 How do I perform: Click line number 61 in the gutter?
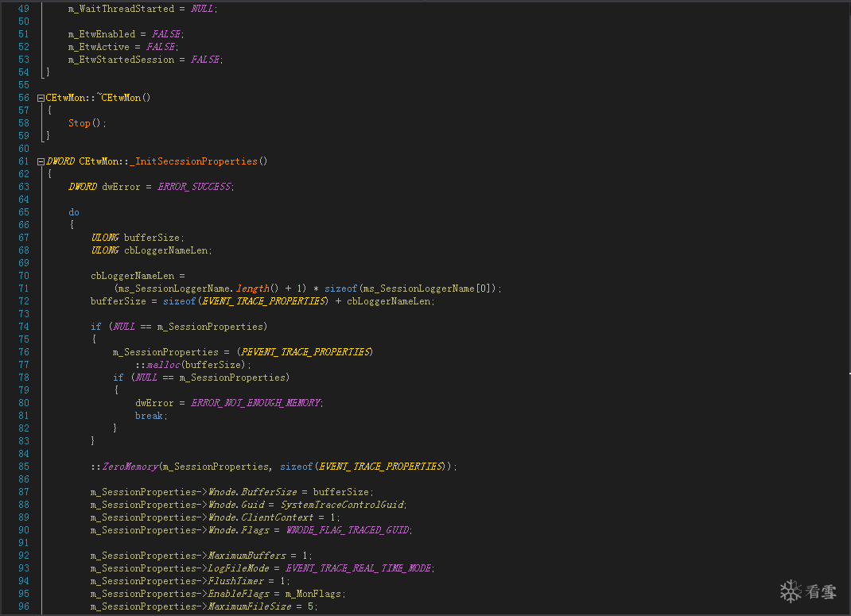24,161
